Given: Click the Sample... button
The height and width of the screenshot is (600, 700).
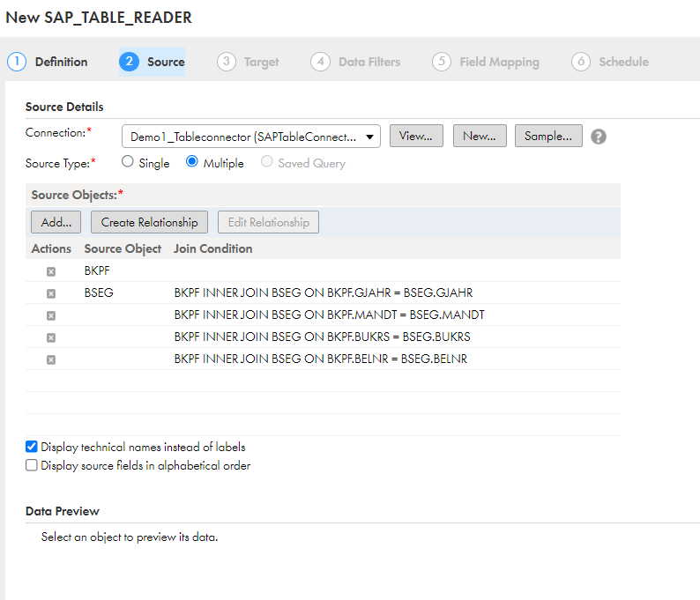Looking at the screenshot, I should (x=548, y=136).
